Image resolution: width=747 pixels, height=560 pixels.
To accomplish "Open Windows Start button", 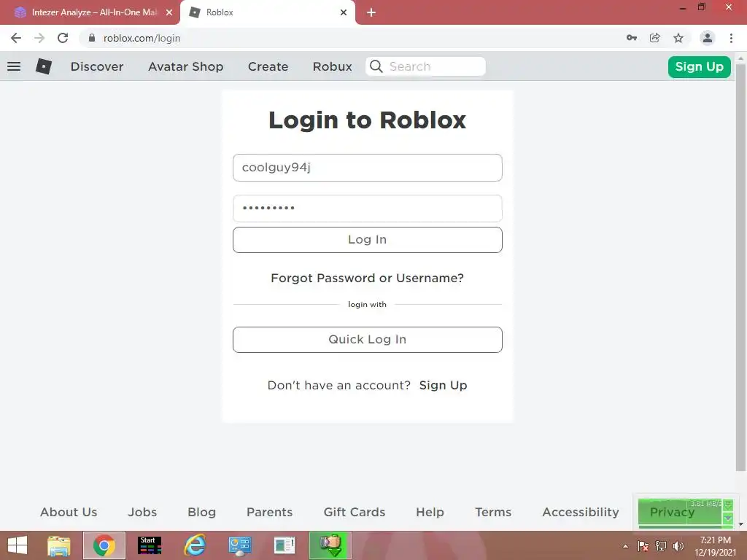I will (18, 545).
